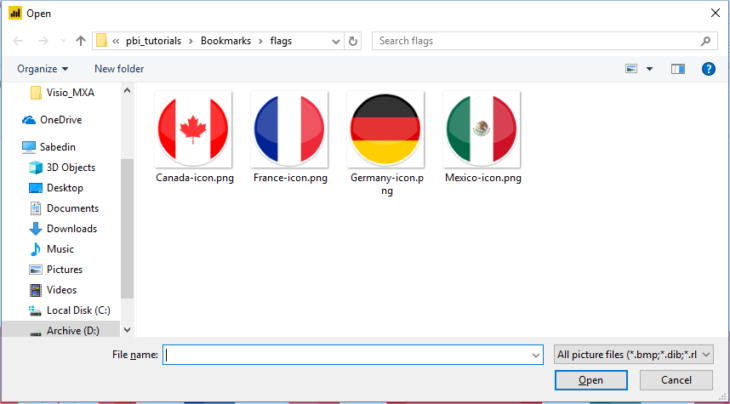
Task: Expand the address bar history dropdown
Action: pos(336,41)
